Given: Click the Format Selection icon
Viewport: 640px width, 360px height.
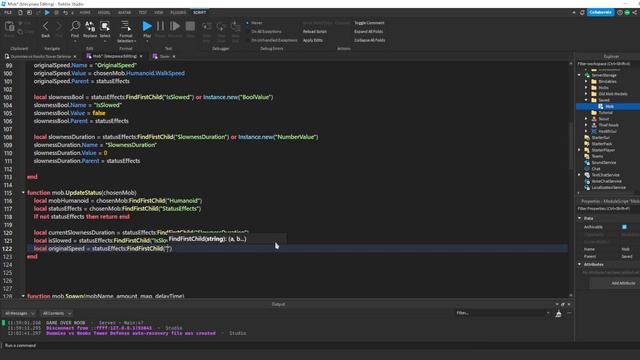Looking at the screenshot, I should (126, 27).
